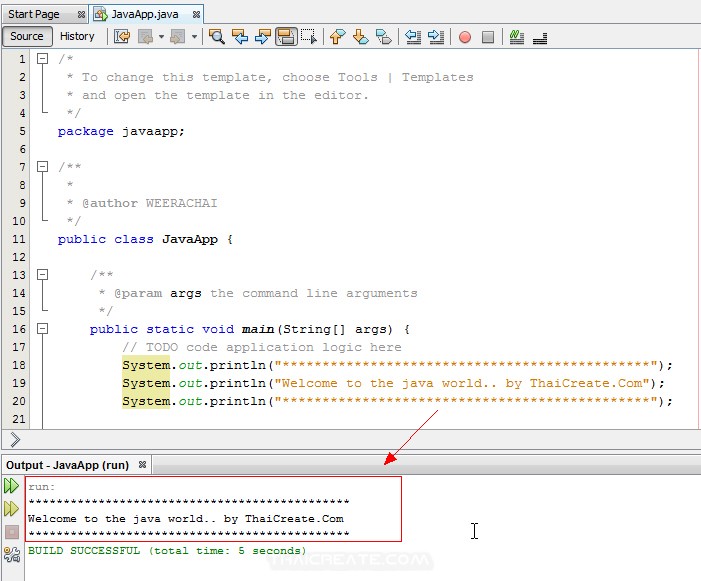
Task: Shift Line Right icon
Action: click(435, 37)
